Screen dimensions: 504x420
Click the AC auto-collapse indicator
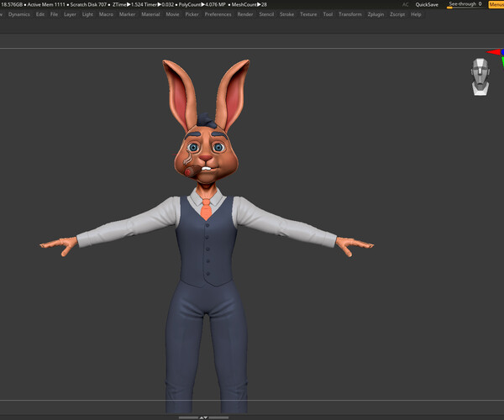(x=406, y=4)
